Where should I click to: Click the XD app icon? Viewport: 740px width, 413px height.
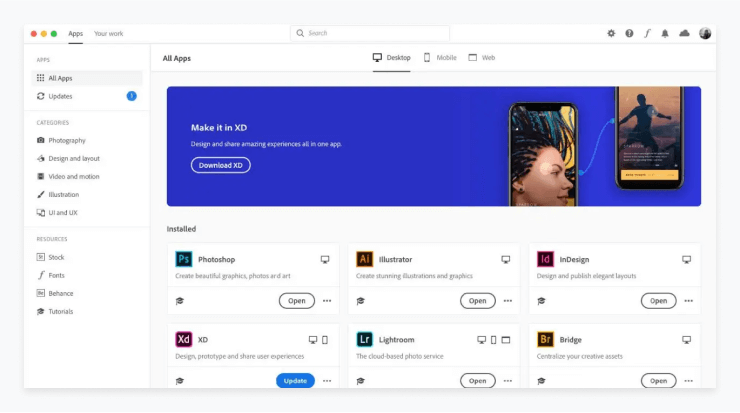click(184, 339)
